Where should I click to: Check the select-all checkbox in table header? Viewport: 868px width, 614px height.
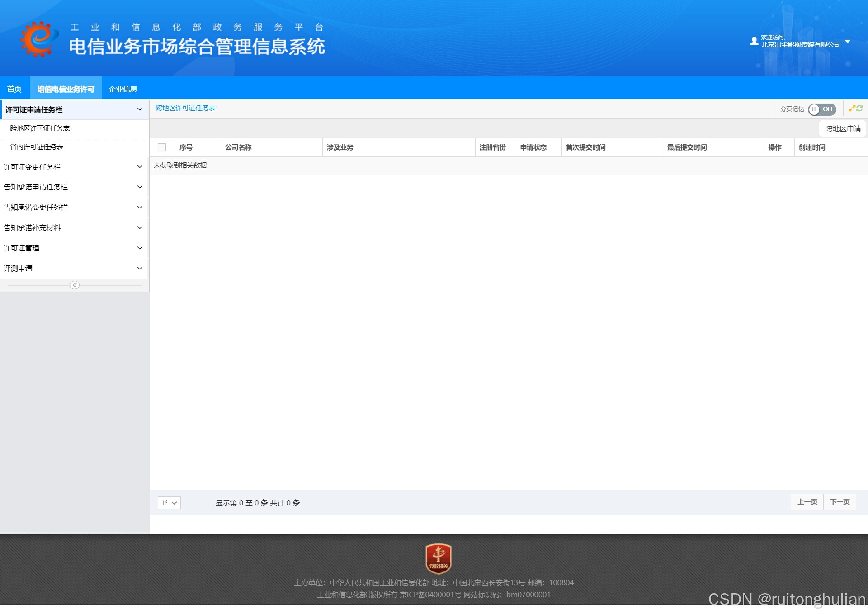[x=162, y=147]
